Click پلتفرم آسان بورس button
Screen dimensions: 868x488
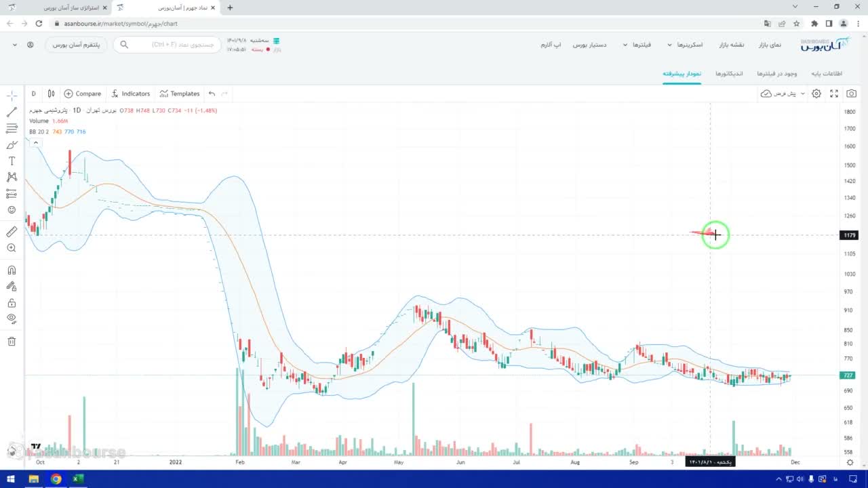pos(77,45)
